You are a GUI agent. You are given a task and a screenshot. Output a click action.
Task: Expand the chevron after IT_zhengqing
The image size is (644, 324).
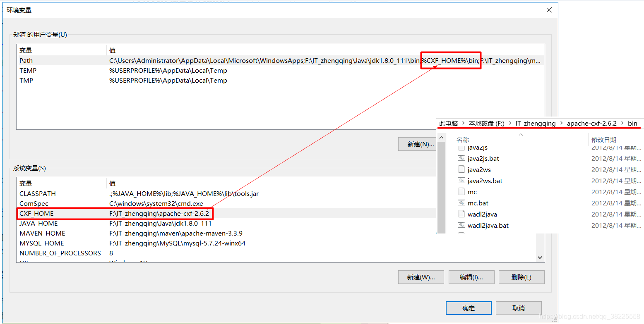click(x=561, y=123)
